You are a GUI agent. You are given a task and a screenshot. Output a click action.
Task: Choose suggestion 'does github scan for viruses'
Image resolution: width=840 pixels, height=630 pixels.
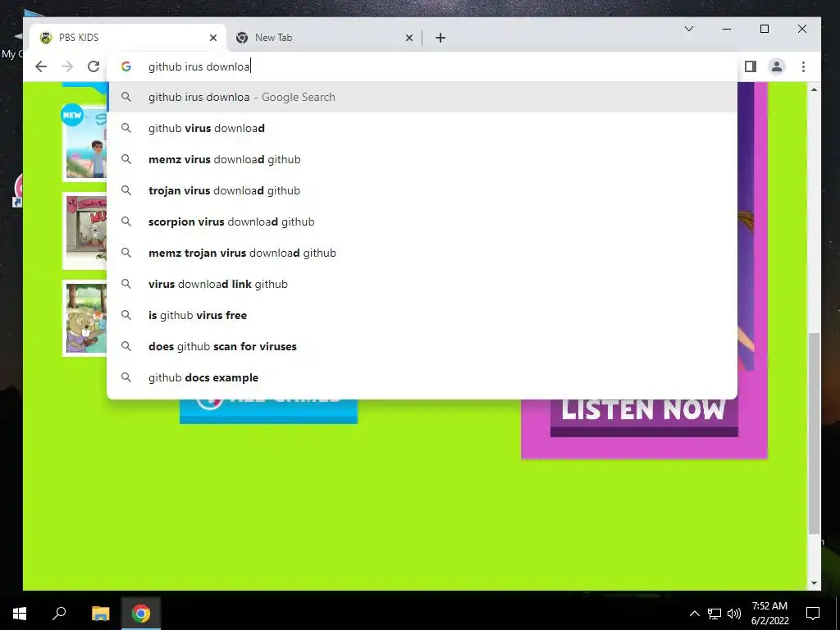(422, 346)
